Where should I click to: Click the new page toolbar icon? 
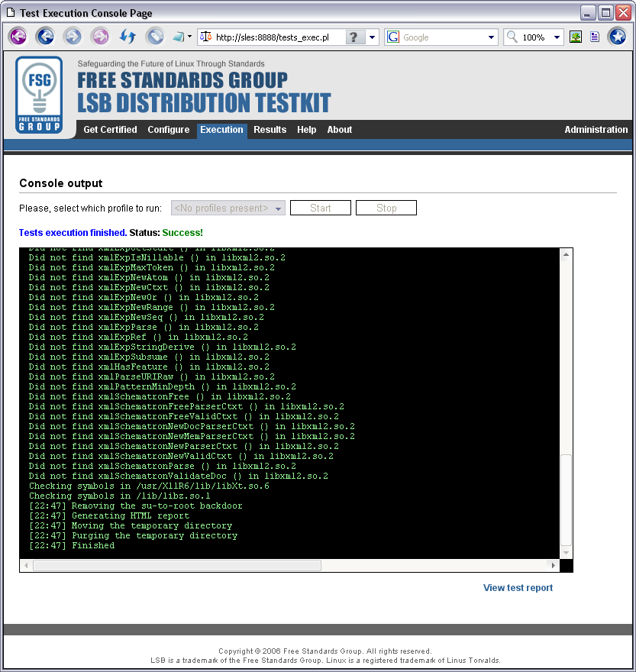point(179,37)
